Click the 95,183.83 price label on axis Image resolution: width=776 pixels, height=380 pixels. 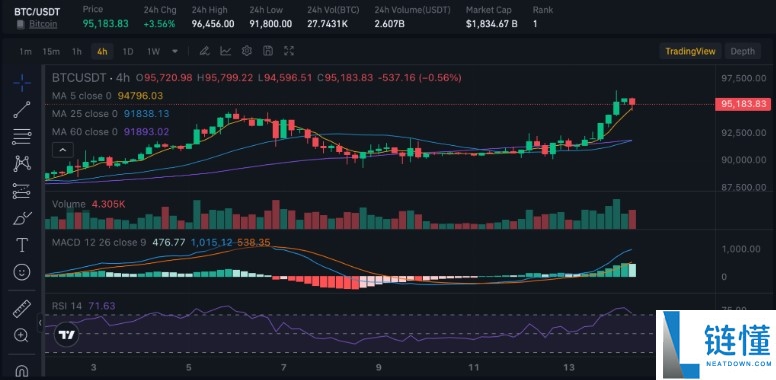744,104
